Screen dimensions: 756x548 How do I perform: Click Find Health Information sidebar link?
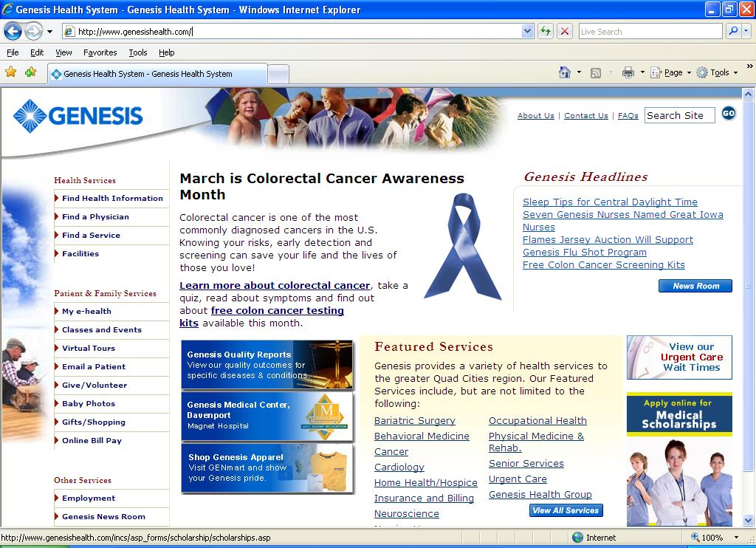coord(112,198)
